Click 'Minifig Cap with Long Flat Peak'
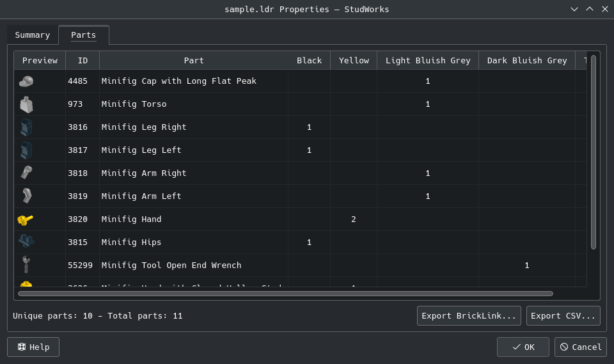Image resolution: width=614 pixels, height=364 pixels. tap(179, 81)
